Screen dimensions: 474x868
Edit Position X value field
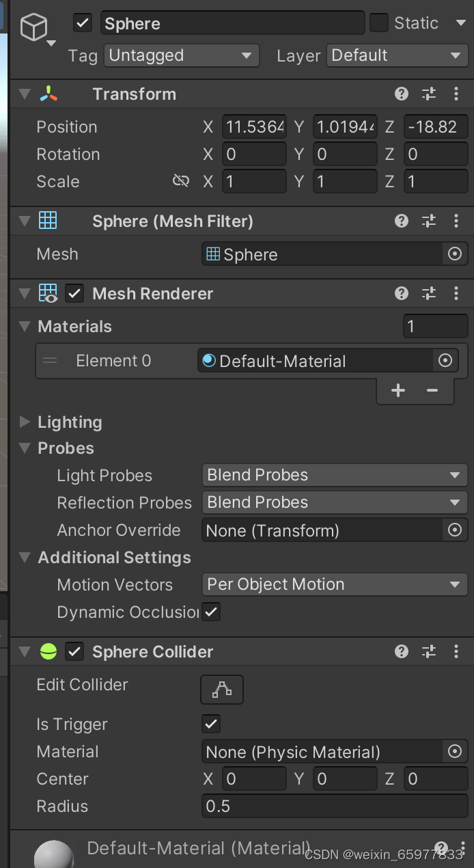(254, 127)
